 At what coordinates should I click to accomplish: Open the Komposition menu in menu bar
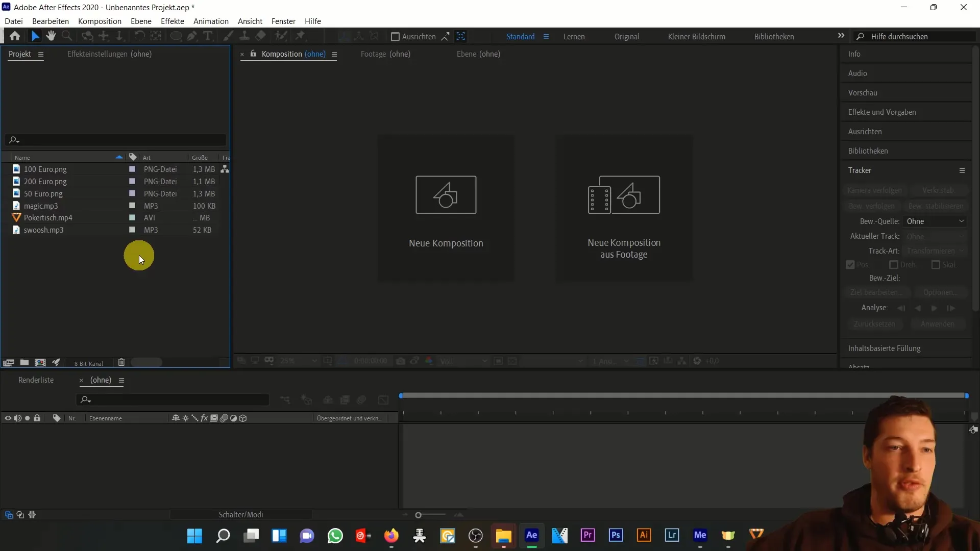click(x=100, y=21)
